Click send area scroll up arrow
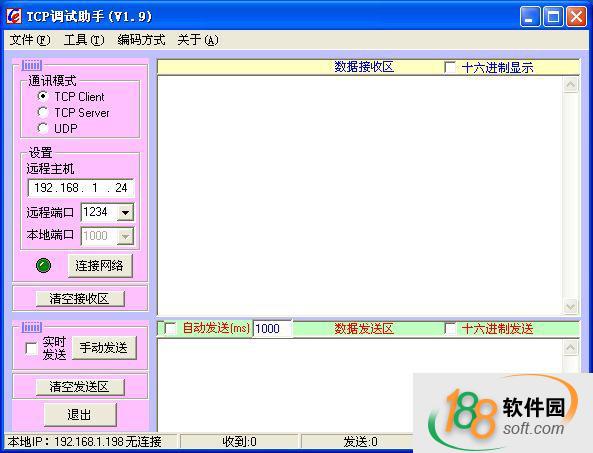Viewport: 593px width, 453px height. (570, 348)
